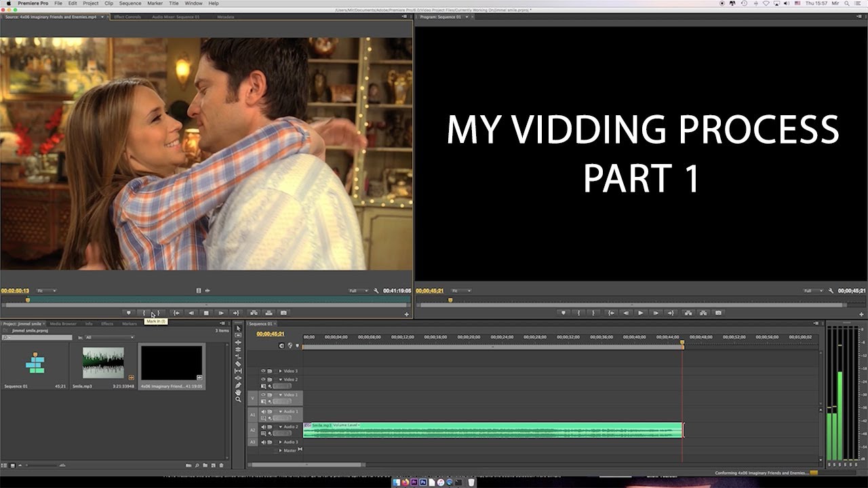Expand the Master track
Image resolution: width=868 pixels, height=488 pixels.
point(280,450)
